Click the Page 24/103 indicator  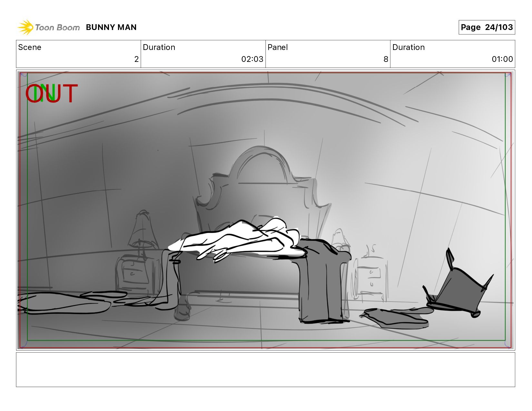[x=487, y=27]
